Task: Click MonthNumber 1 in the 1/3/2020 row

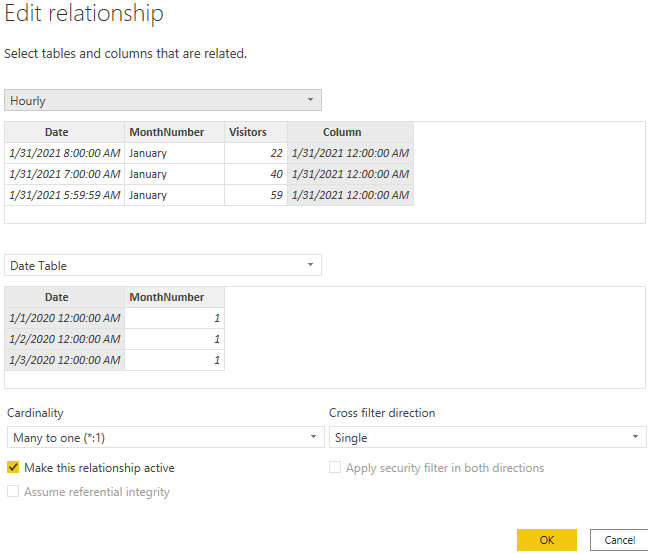Action: coord(174,360)
